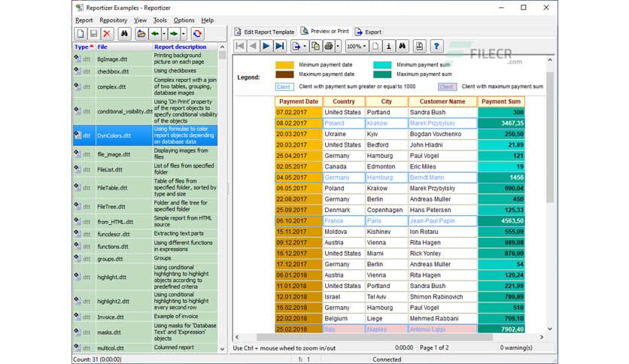629x364 pixels.
Task: Delete report using red X icon
Action: click(107, 34)
